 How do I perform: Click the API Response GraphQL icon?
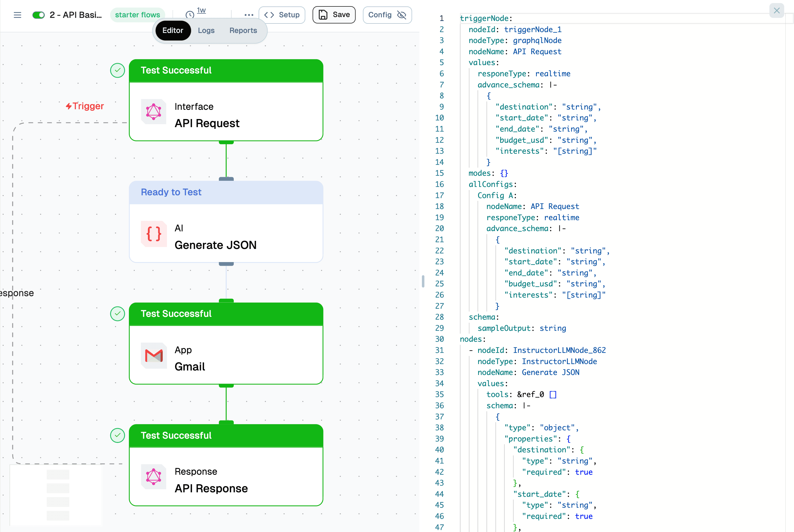pos(153,477)
